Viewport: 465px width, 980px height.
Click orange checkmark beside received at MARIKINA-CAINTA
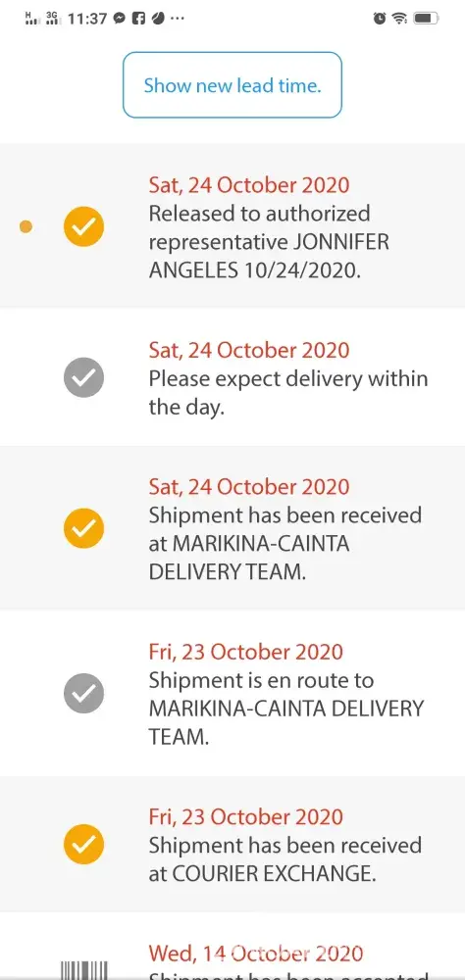point(83,529)
